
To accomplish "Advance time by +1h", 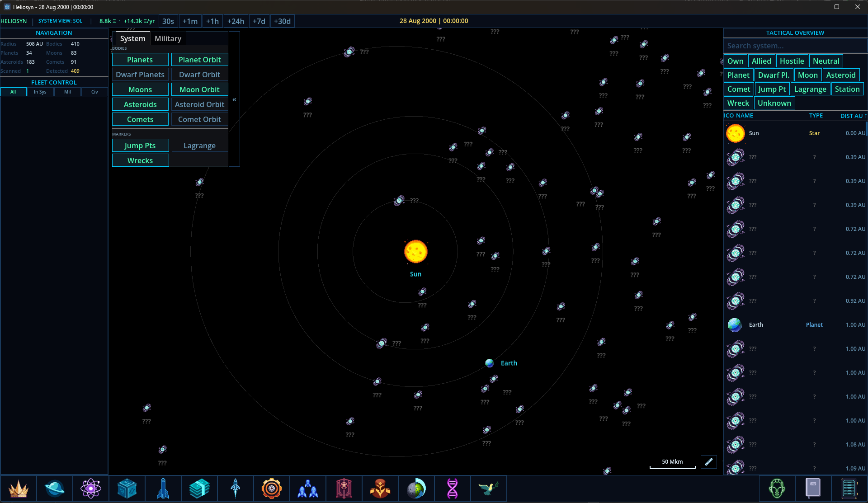I will [x=212, y=21].
